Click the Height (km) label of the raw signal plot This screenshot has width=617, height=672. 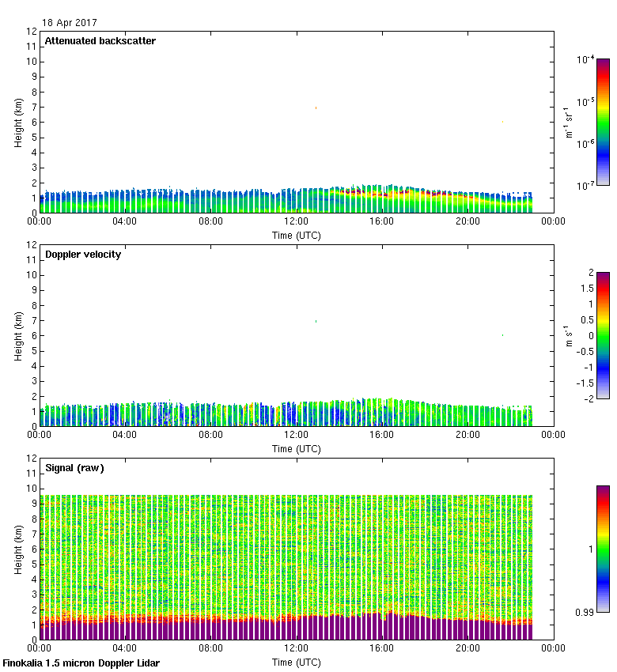(x=19, y=549)
